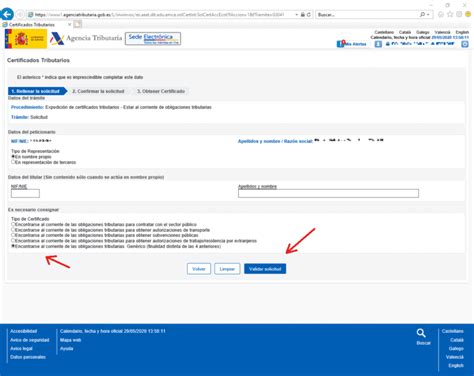The width and height of the screenshot is (474, 376).
Task: Switch language to English in header
Action: pyautogui.click(x=462, y=32)
